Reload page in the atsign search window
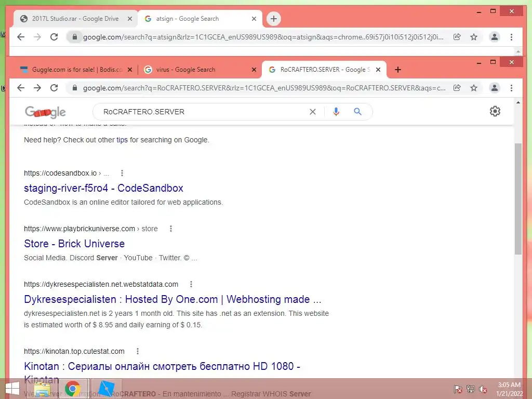The image size is (532, 399). click(x=54, y=37)
